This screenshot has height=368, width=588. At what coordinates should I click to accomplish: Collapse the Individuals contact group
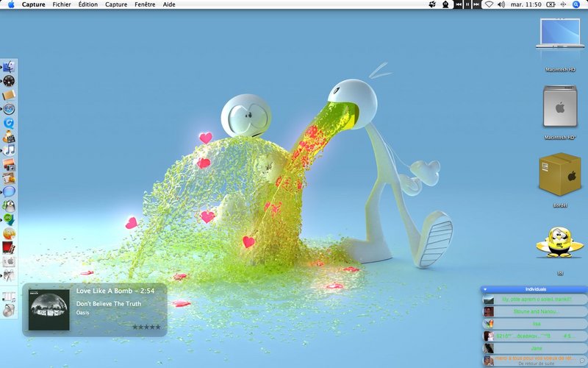coord(485,289)
